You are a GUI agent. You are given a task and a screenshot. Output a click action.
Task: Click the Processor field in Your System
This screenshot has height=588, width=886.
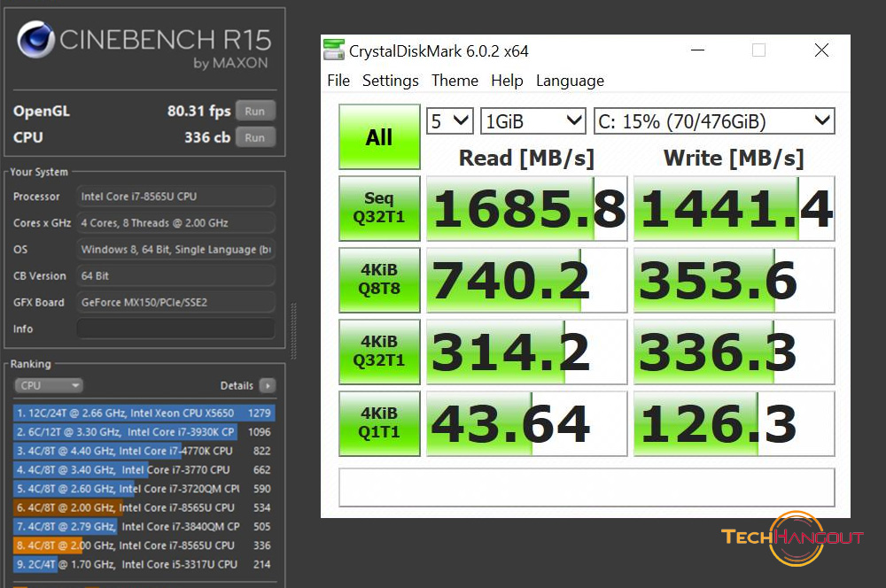tap(175, 197)
